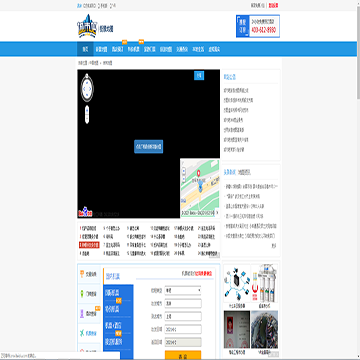Viewport: 360px width, 360px height.
Task: Open the red link in top-right header
Action: click(x=273, y=5)
